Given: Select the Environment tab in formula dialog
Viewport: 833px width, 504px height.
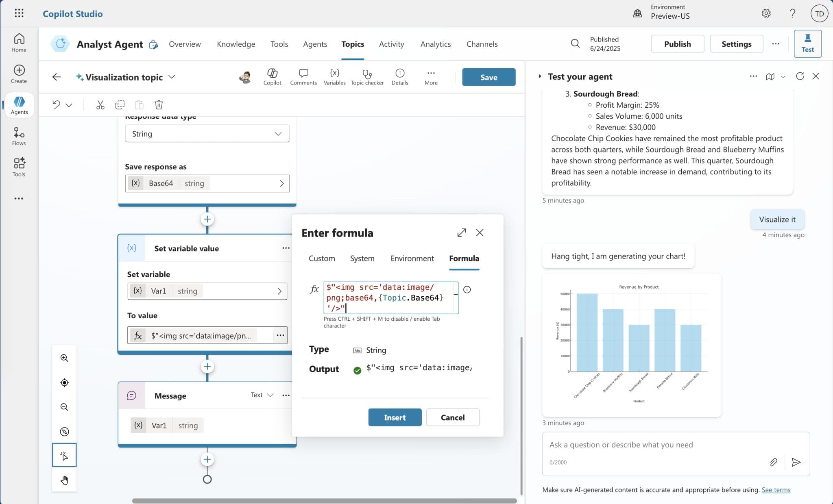Looking at the screenshot, I should (x=412, y=259).
